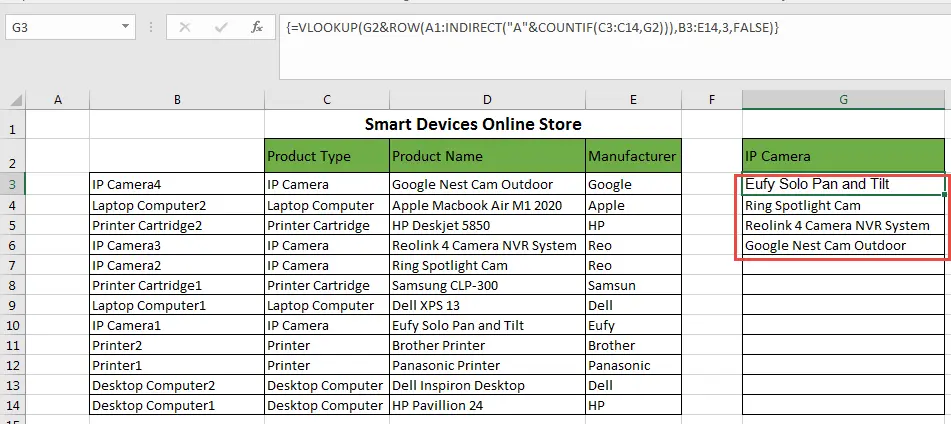Image resolution: width=951 pixels, height=424 pixels.
Task: Confirm formula with the checkmark icon
Action: 221,27
